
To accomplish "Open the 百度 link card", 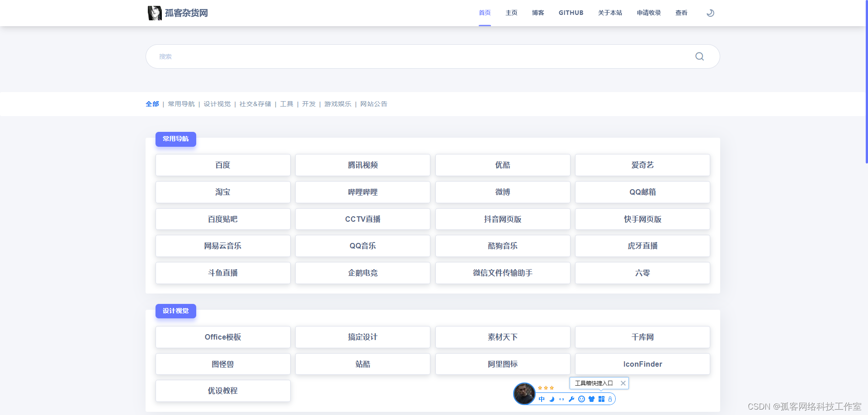I will coord(223,165).
